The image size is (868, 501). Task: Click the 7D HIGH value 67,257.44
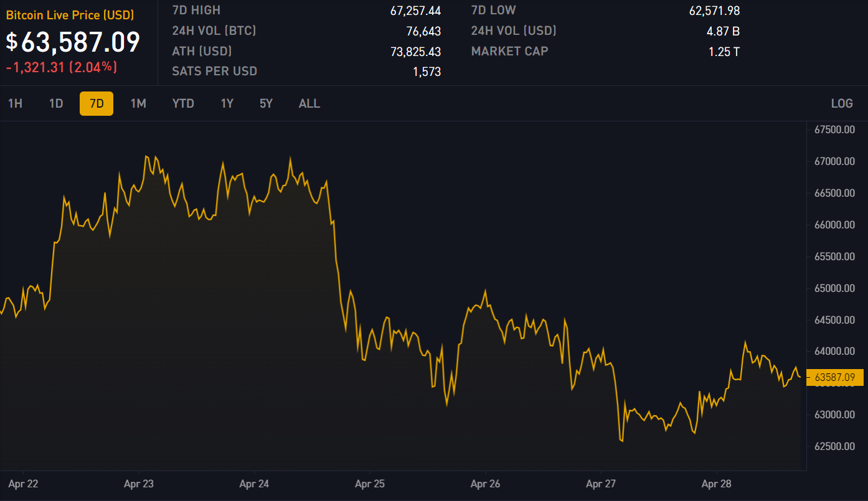click(x=415, y=11)
